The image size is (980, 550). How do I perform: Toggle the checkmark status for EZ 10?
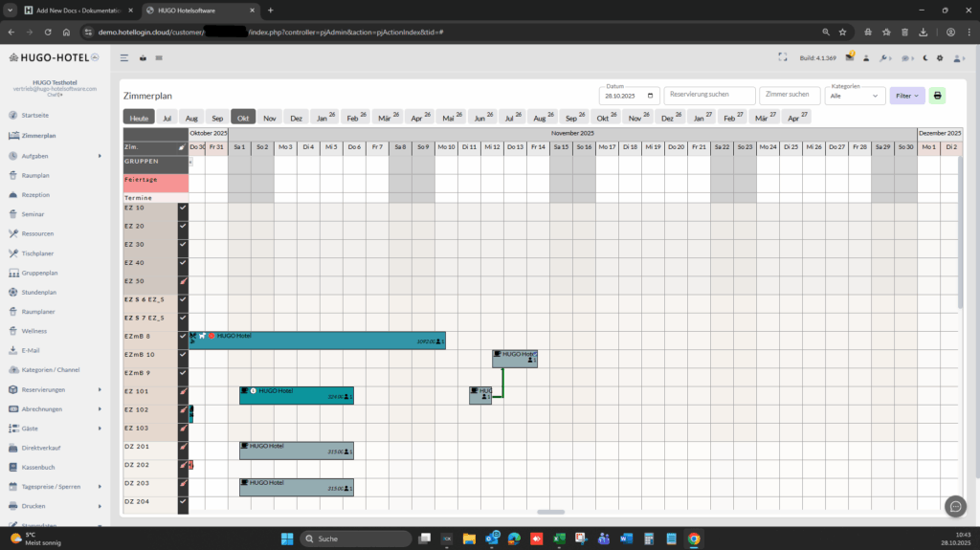183,208
